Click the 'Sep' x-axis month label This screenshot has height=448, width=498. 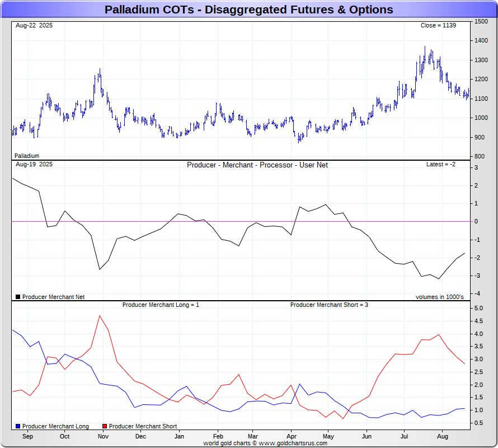(27, 436)
